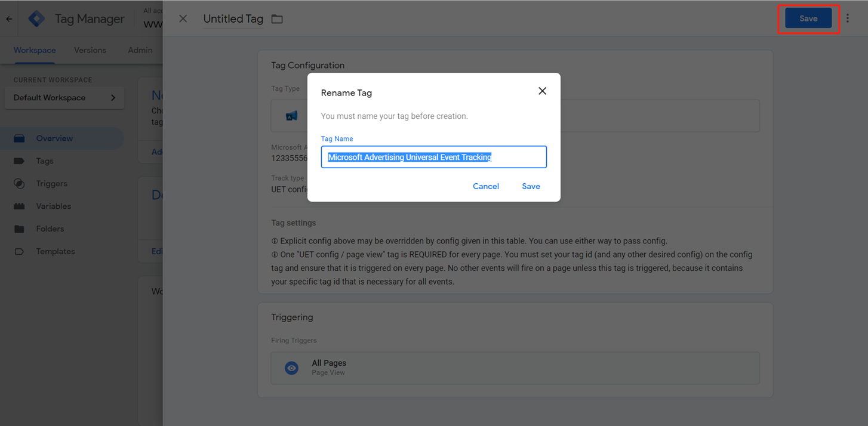Click the Overview sidebar icon
868x426 pixels.
[x=19, y=138]
